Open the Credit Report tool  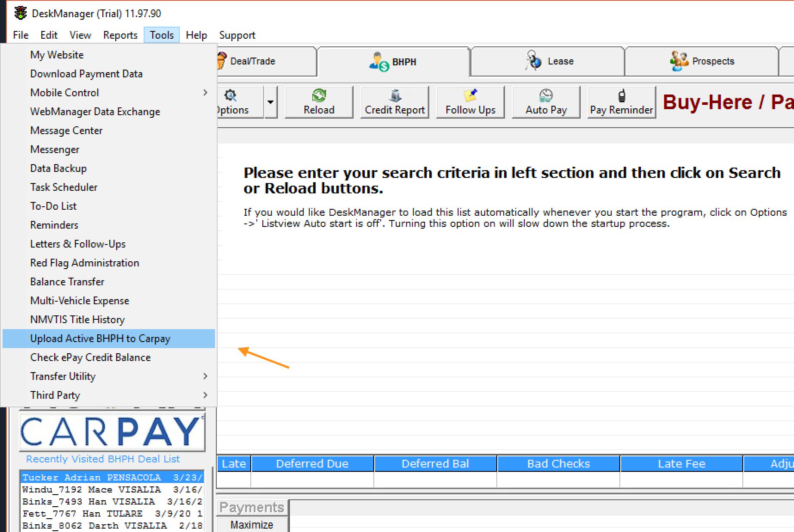394,96
